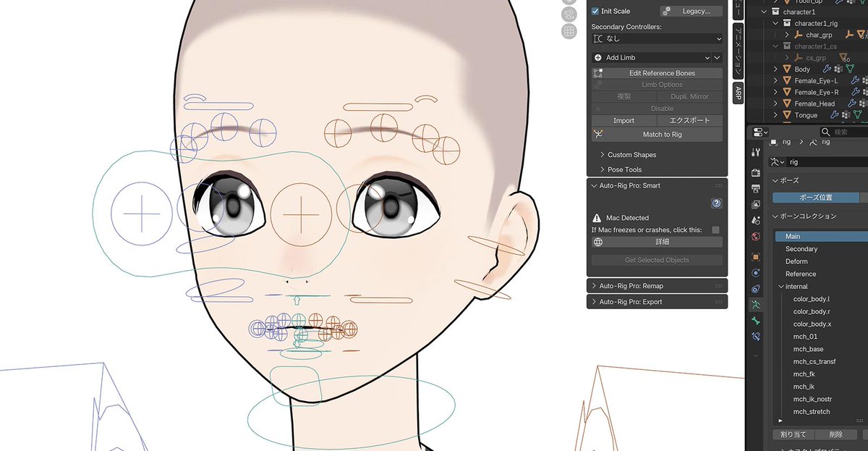Open the Scene properties tab icon
This screenshot has width=868, height=451.
pos(756,220)
